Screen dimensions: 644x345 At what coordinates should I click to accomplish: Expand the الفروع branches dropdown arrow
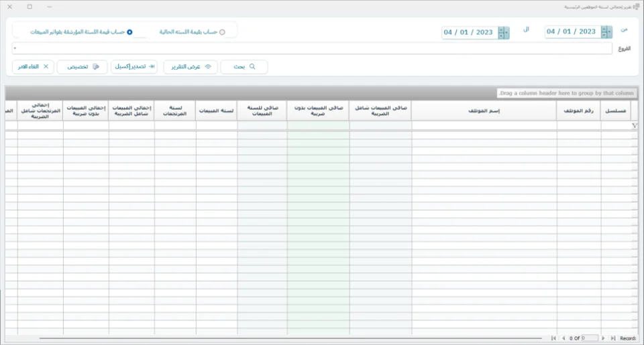pyautogui.click(x=15, y=48)
